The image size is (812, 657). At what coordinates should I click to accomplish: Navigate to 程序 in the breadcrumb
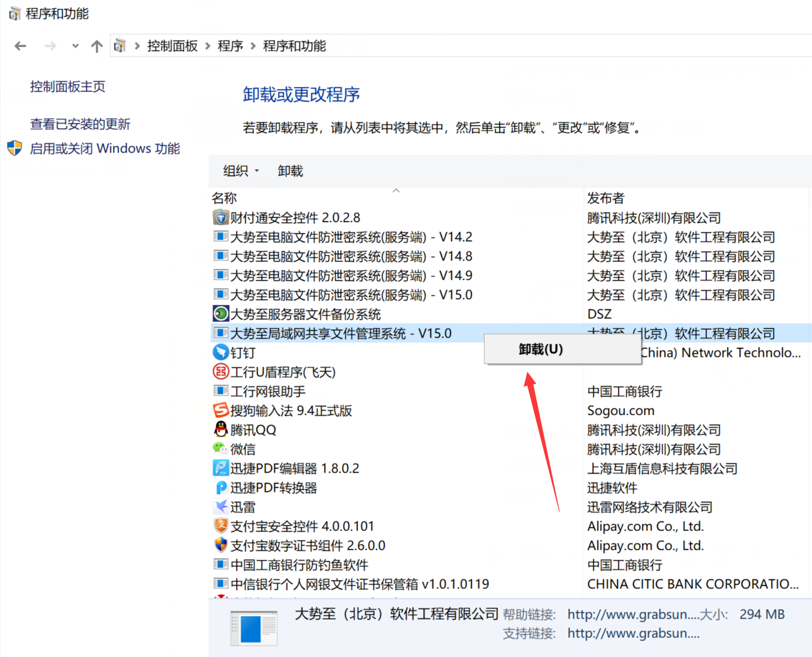pyautogui.click(x=230, y=46)
